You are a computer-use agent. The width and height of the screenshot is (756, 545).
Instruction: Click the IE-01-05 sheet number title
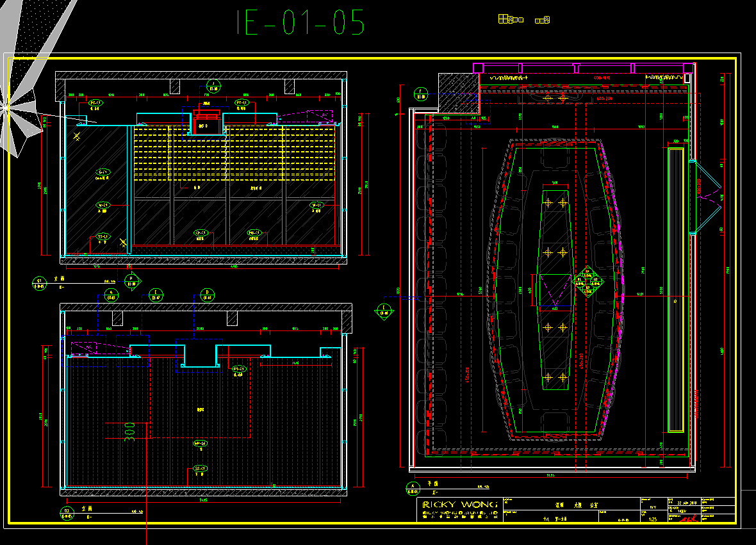(300, 22)
